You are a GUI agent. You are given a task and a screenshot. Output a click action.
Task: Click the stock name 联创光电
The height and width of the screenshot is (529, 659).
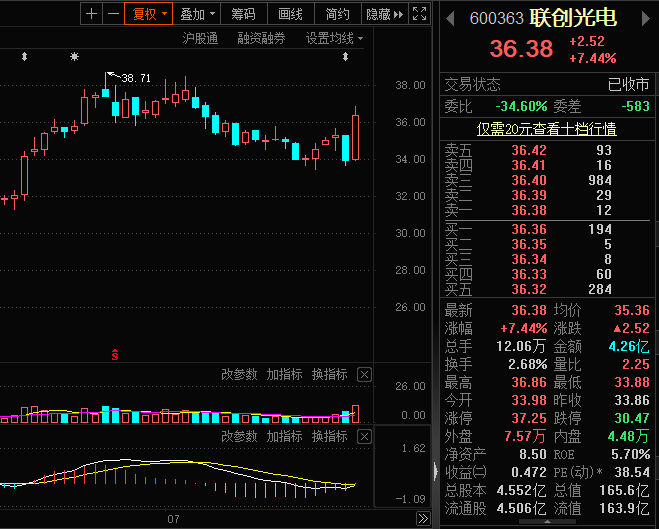point(573,18)
